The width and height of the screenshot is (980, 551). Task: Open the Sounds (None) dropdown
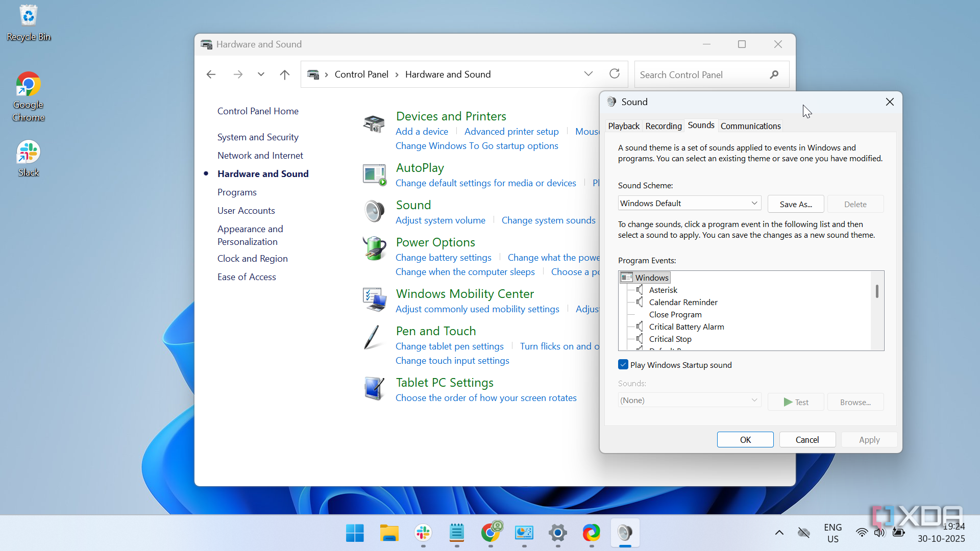coord(690,400)
